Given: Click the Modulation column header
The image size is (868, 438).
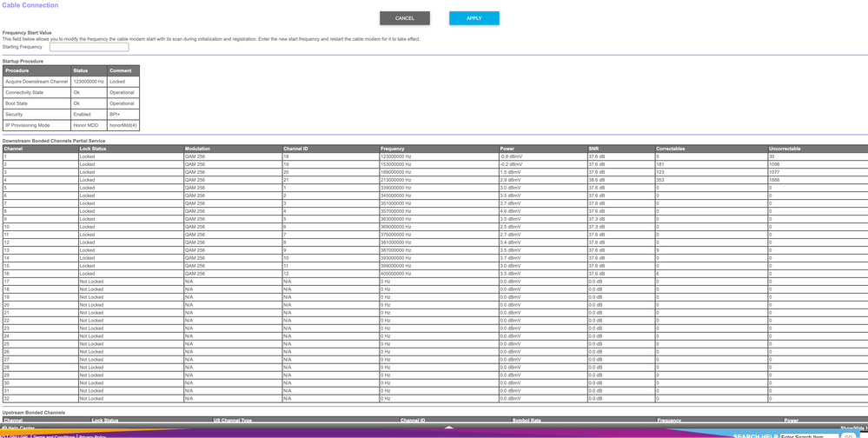Looking at the screenshot, I should [197, 149].
